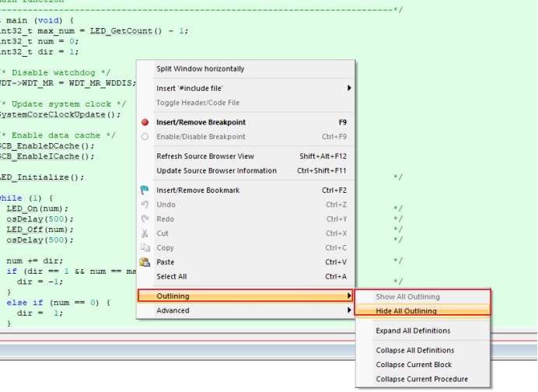The image size is (538, 392).
Task: Click the Undo arrow icon
Action: pos(145,205)
